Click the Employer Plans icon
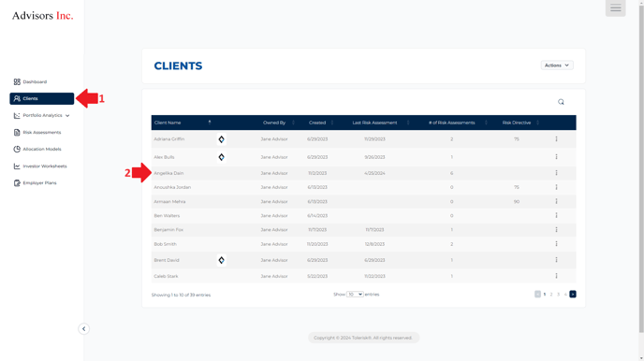This screenshot has height=361, width=644. click(17, 183)
